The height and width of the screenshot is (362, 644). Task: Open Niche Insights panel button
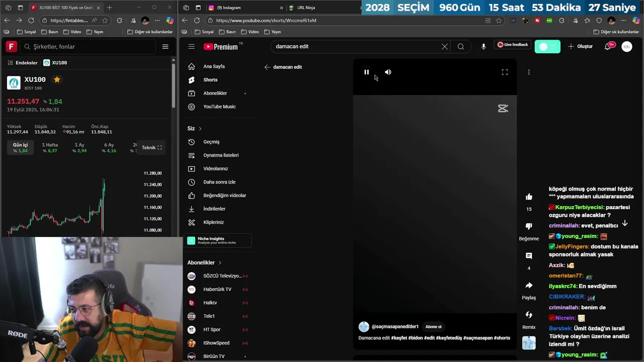point(218,241)
